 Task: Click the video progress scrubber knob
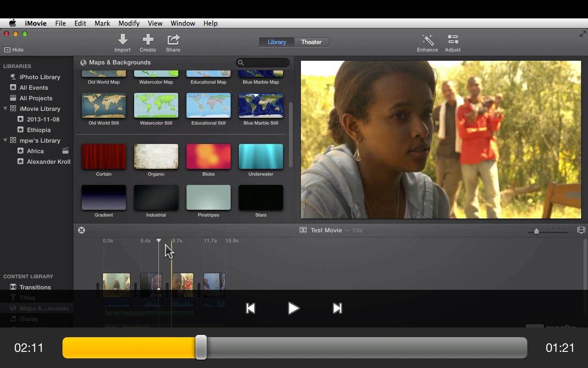(201, 347)
